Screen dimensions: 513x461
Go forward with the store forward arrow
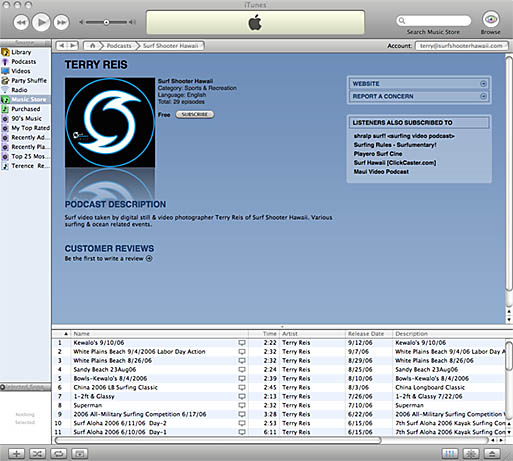pyautogui.click(x=72, y=46)
